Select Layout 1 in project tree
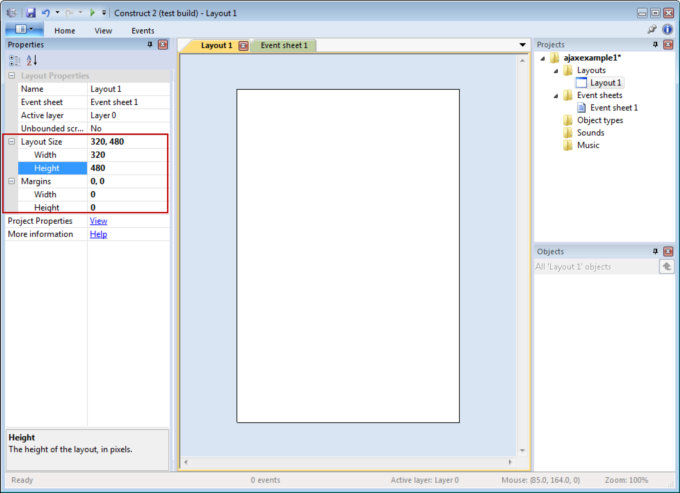 [600, 82]
